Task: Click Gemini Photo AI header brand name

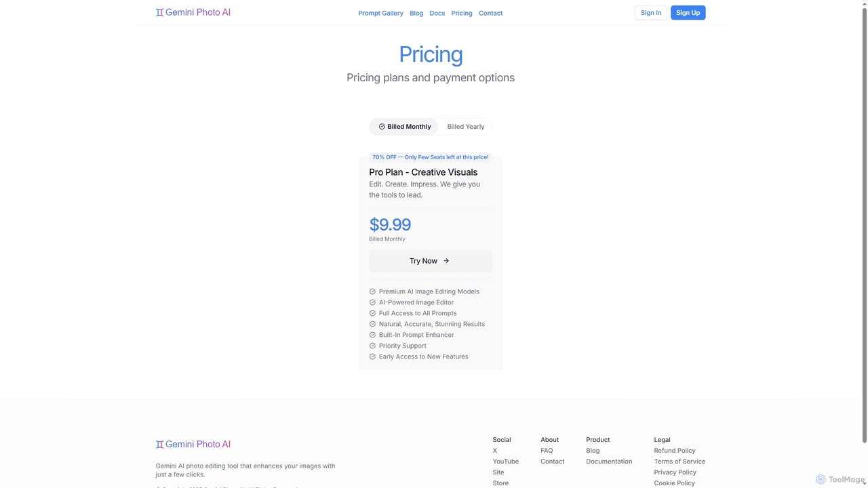Action: 198,12
